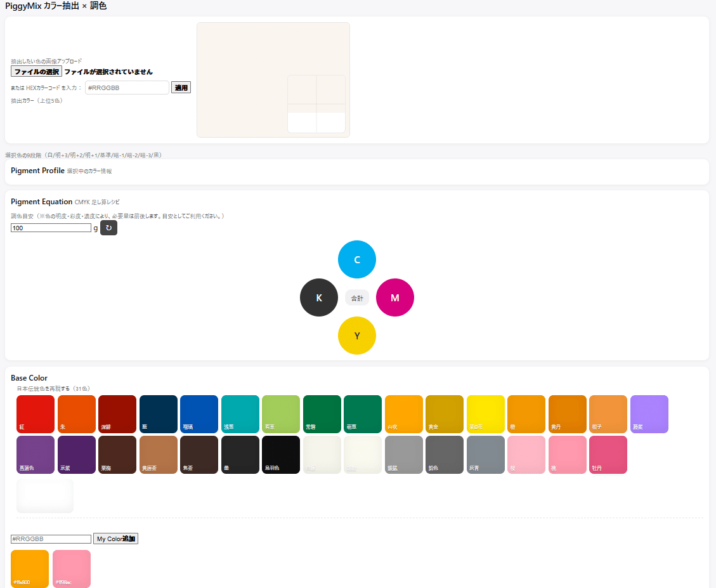Click the magenta M pigment circle
Screen dimensions: 716x588
point(395,297)
